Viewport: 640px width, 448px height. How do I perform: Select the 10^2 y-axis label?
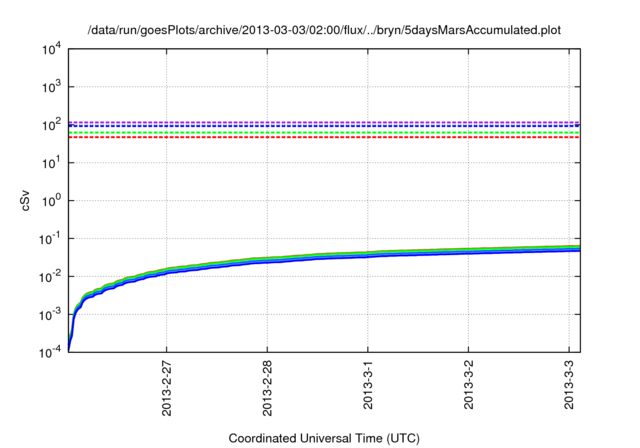[x=52, y=124]
